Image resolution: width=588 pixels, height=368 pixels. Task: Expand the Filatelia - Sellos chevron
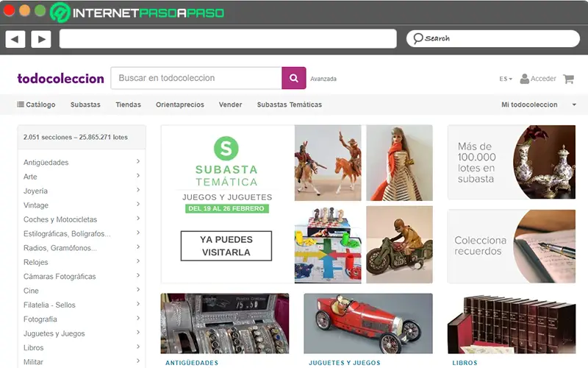pyautogui.click(x=138, y=304)
